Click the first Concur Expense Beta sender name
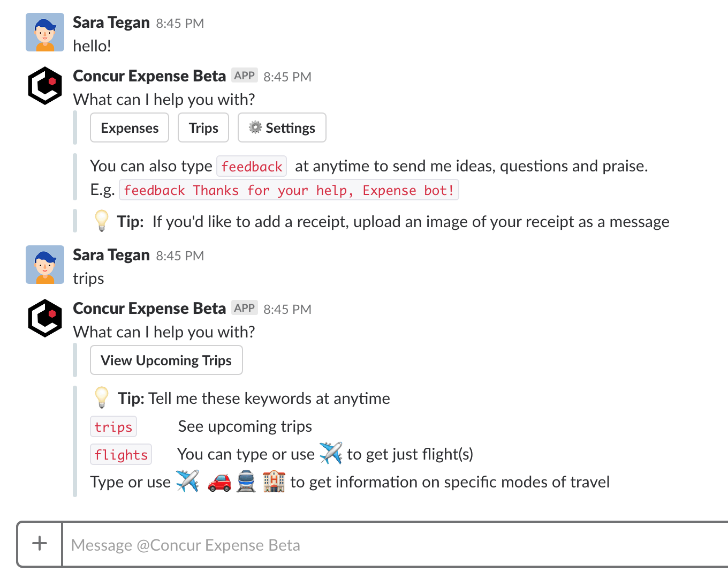728x586 pixels. tap(149, 76)
